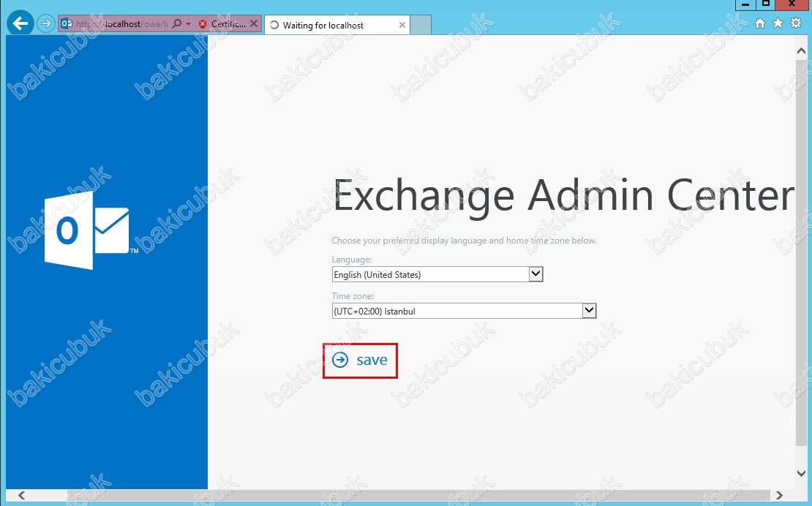Switch to the Waiting for localhost tab

337,25
